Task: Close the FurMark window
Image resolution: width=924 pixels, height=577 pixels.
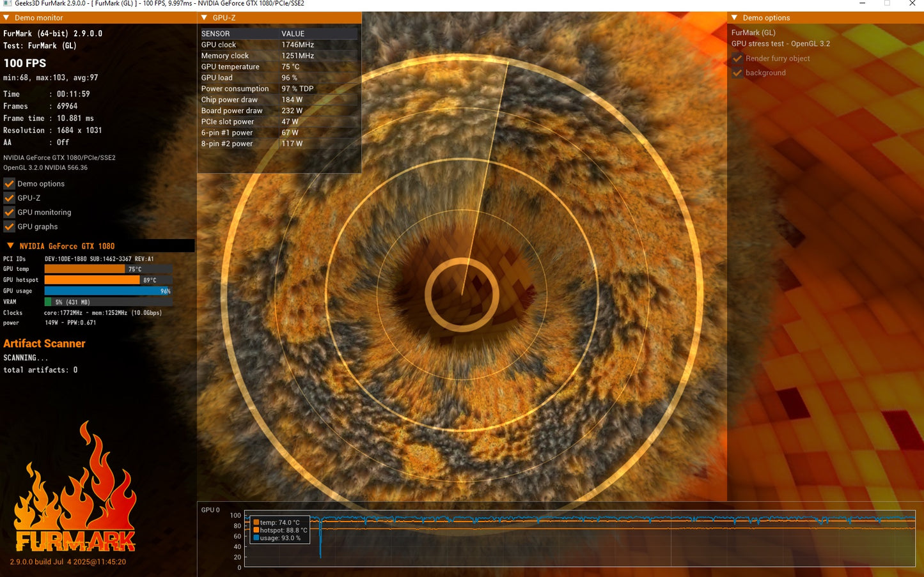Action: click(912, 4)
